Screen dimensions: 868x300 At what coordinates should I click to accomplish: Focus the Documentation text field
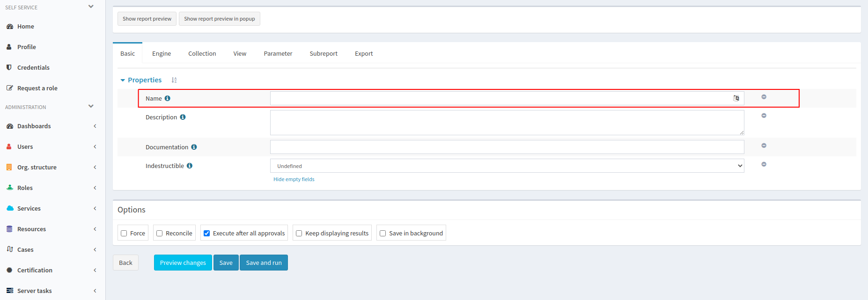pos(507,147)
